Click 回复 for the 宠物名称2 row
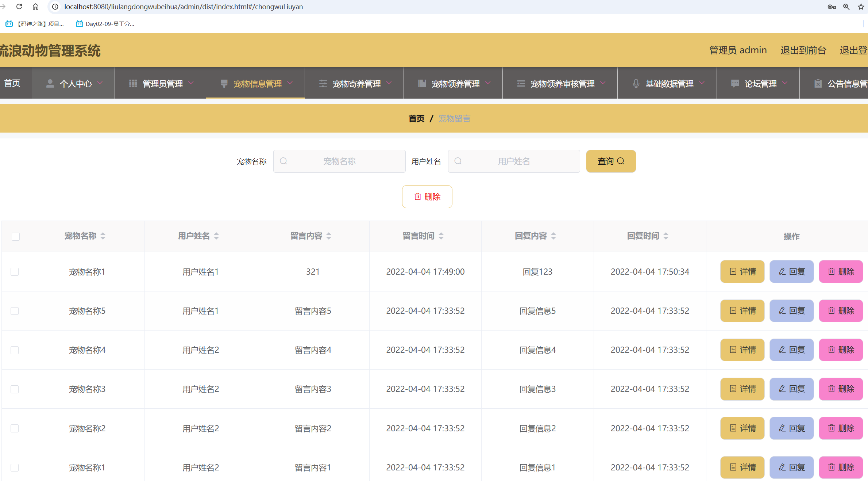This screenshot has height=481, width=868. point(791,428)
